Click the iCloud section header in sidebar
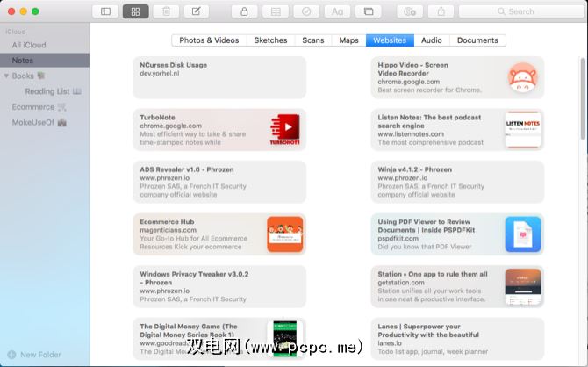Image resolution: width=588 pixels, height=367 pixels. click(16, 32)
